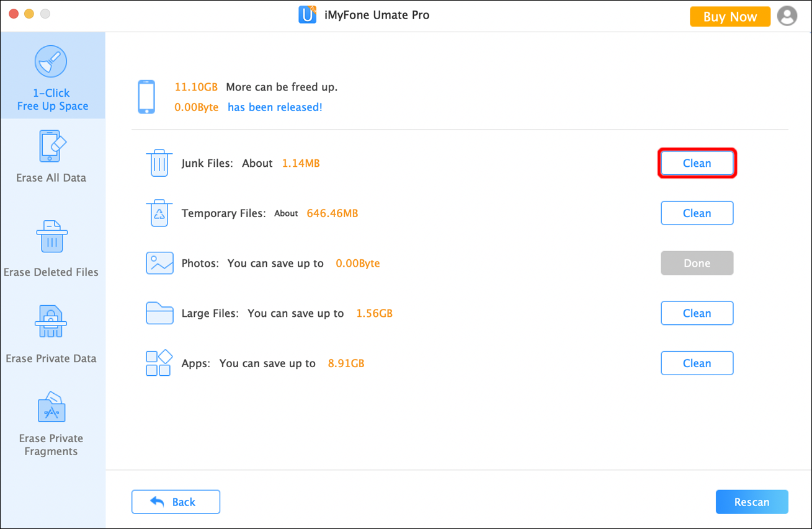Choose the Erase Private Data lock icon
Screen dimensions: 812x529
pos(51,322)
